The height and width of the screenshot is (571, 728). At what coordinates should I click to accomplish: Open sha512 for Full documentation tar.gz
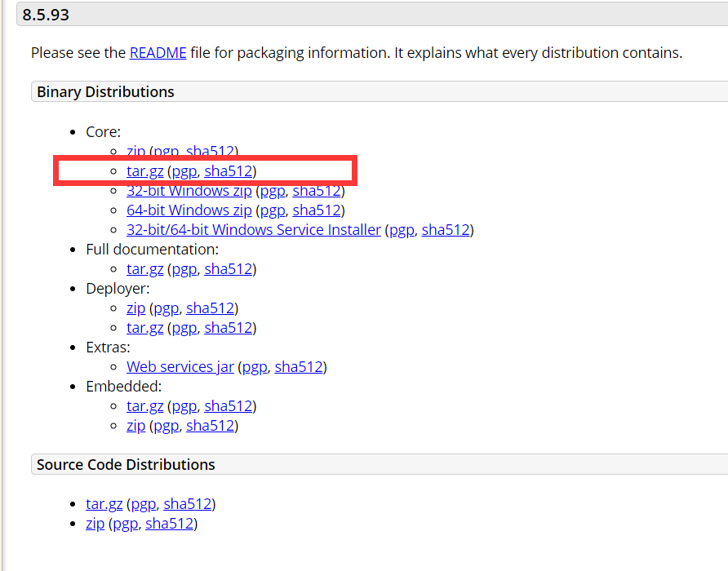(229, 269)
